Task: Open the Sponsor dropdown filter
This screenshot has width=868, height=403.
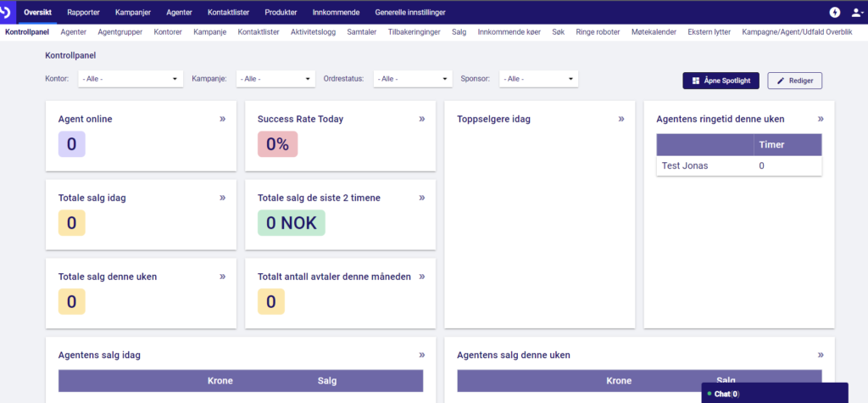Action: pyautogui.click(x=538, y=79)
